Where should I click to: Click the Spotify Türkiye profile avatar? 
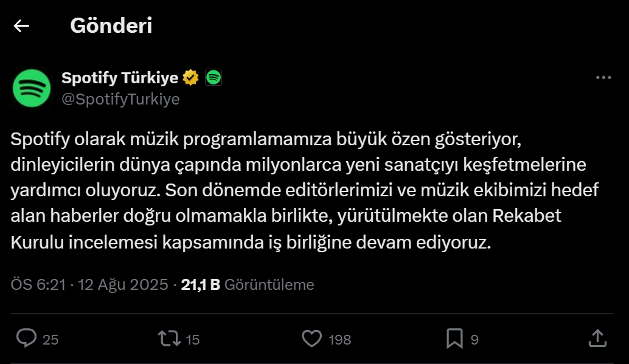pyautogui.click(x=30, y=88)
